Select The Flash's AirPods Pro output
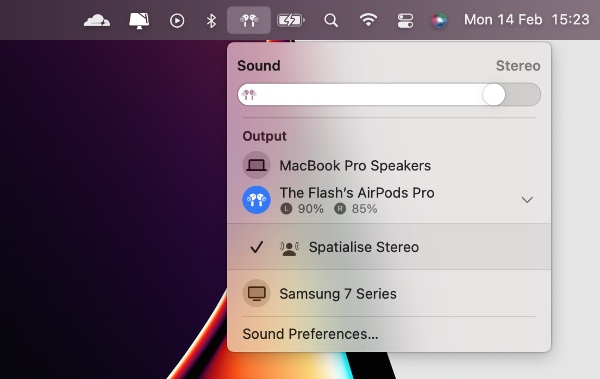Image resolution: width=600 pixels, height=379 pixels. [x=389, y=199]
